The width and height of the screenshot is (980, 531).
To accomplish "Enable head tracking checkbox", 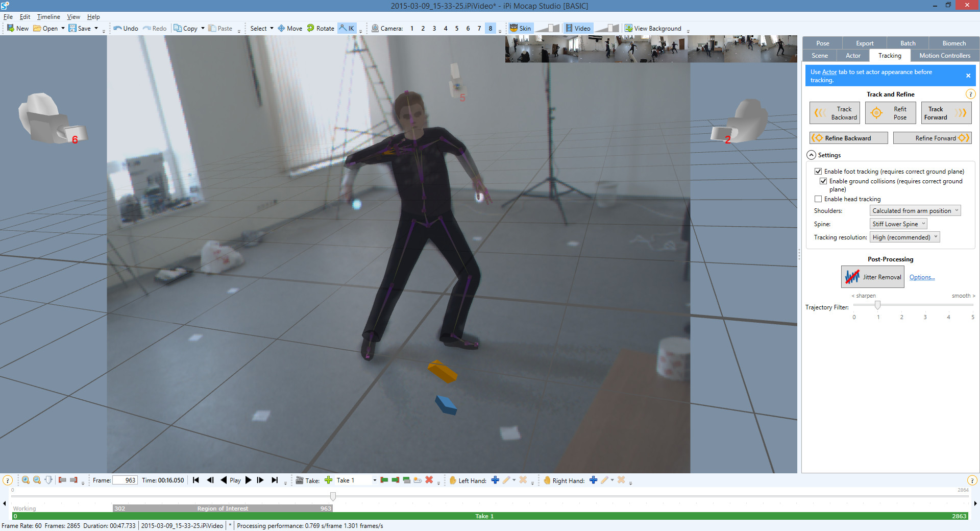I will click(818, 199).
